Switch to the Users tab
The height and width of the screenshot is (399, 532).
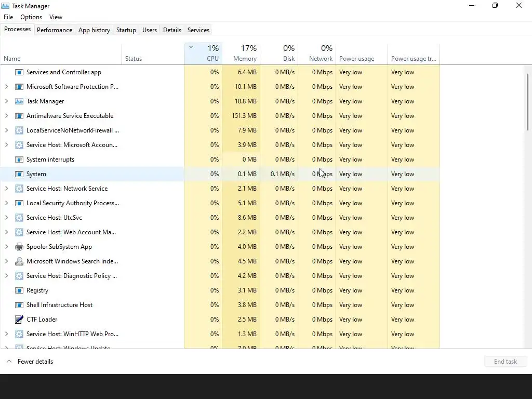[150, 30]
